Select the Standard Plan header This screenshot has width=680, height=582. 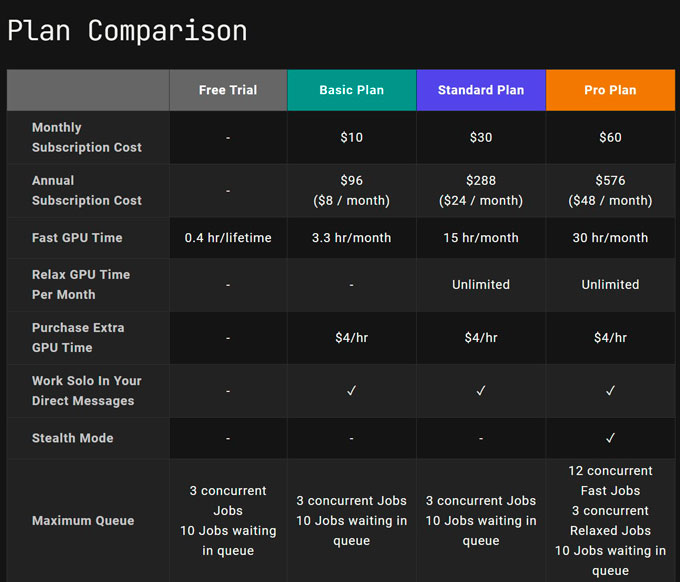click(481, 90)
